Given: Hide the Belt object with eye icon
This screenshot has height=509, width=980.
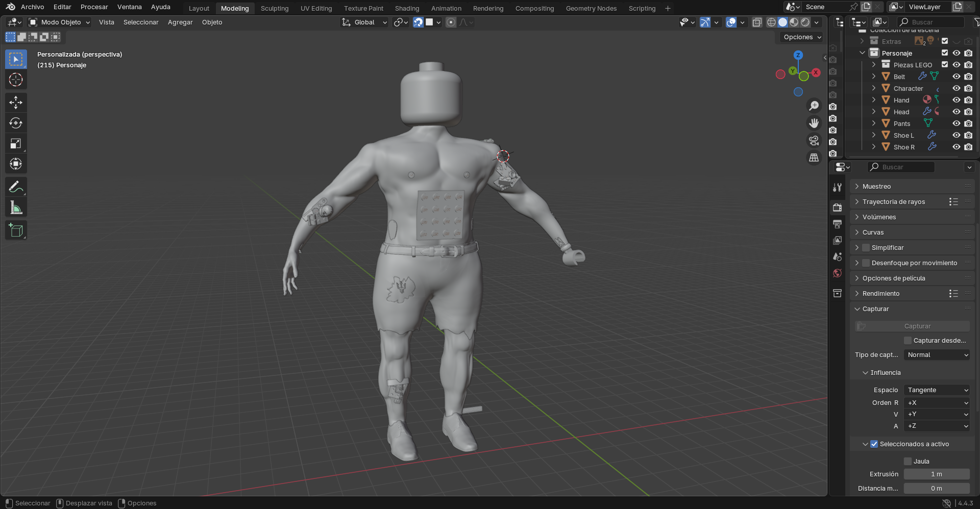Looking at the screenshot, I should (957, 77).
